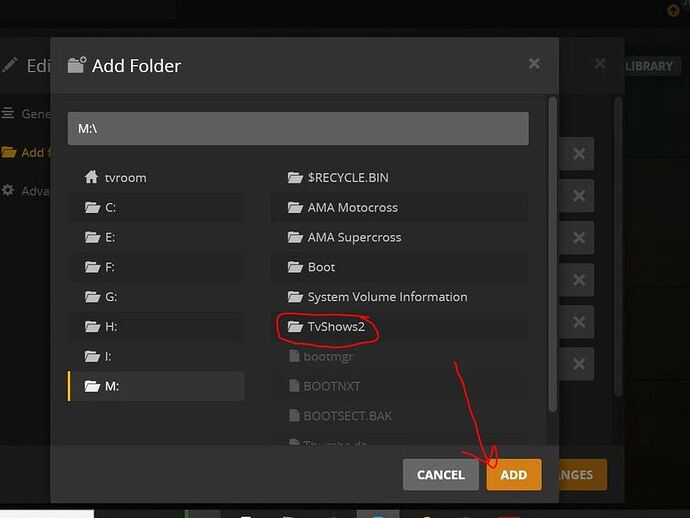Image resolution: width=690 pixels, height=518 pixels.
Task: Click folder icon beside AMA Motocross
Action: pos(295,207)
